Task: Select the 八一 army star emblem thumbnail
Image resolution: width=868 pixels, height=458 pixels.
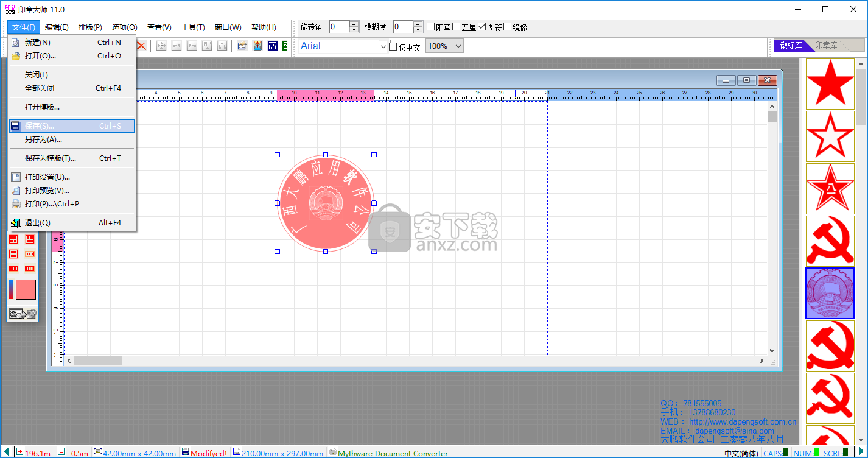Action: [x=830, y=188]
